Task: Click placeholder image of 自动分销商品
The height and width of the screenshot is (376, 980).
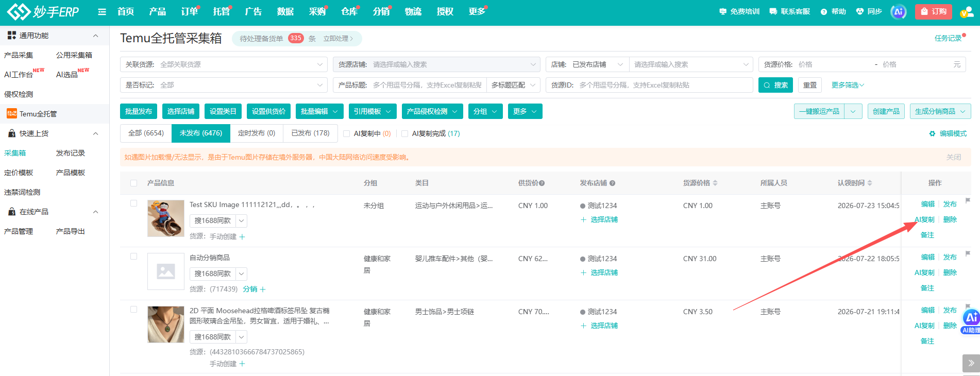Action: pyautogui.click(x=166, y=271)
